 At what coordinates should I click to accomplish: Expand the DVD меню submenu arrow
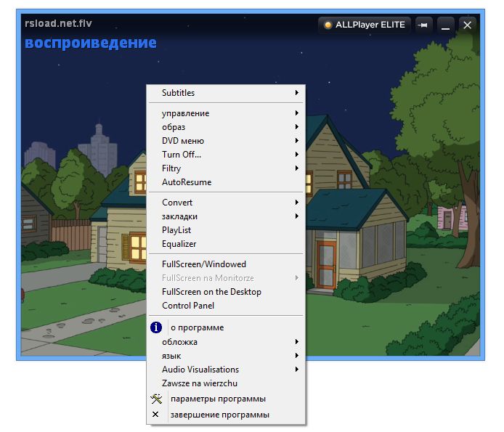point(297,140)
